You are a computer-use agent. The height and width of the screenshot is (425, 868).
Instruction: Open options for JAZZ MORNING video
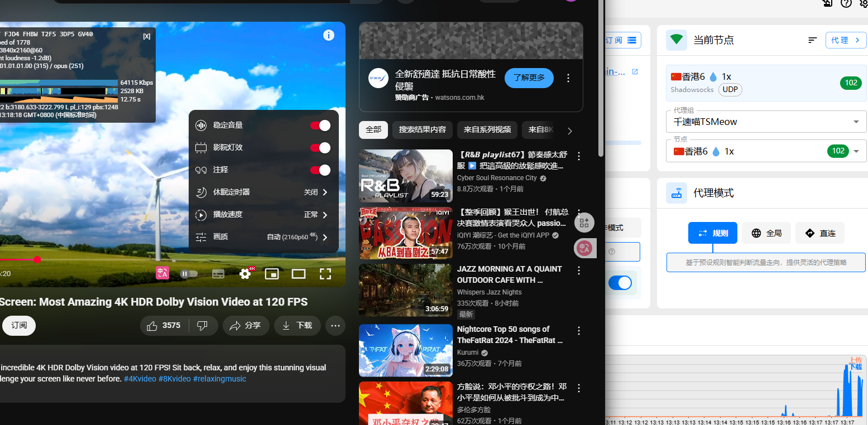click(x=579, y=271)
